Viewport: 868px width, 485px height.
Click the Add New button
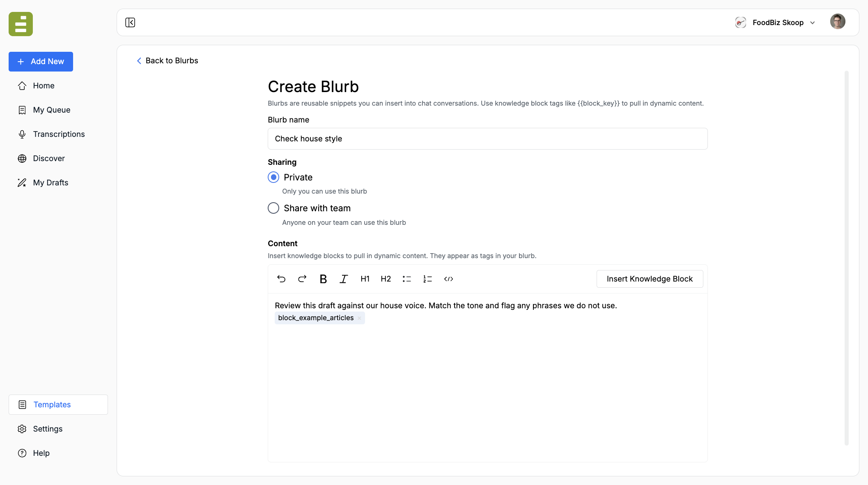41,61
